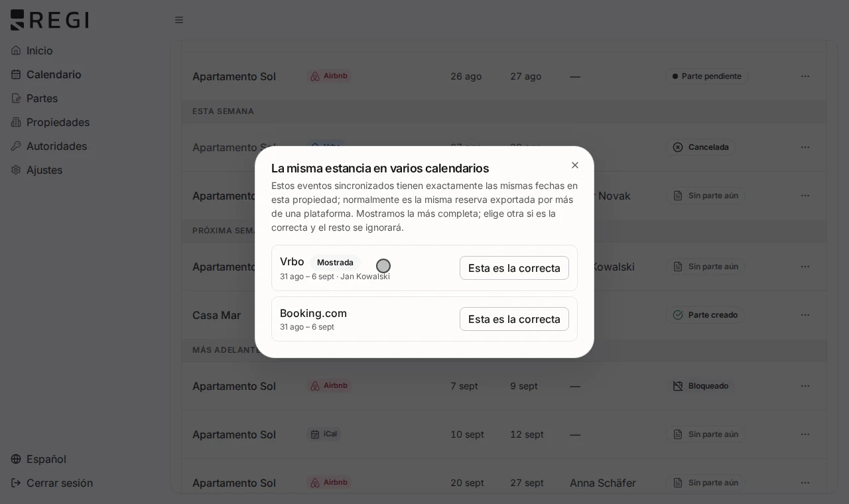The height and width of the screenshot is (504, 849).
Task: Click the Parte pendiente status badge
Action: point(707,76)
